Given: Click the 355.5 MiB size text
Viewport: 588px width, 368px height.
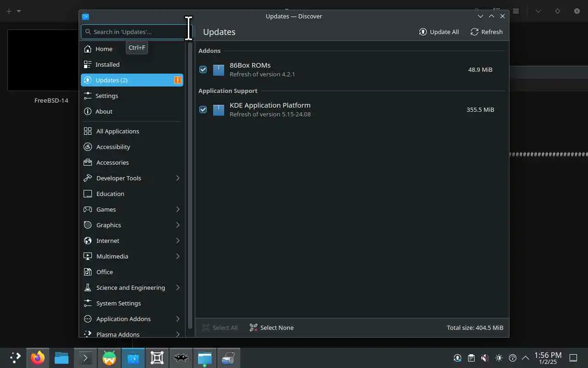Looking at the screenshot, I should tap(480, 109).
